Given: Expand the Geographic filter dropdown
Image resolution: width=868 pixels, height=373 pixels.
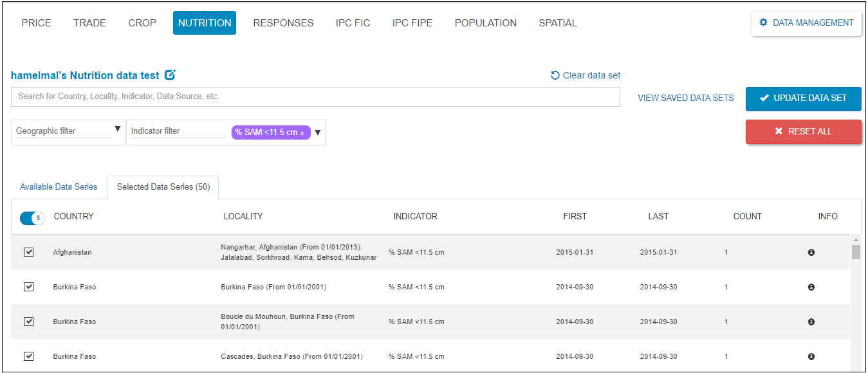Looking at the screenshot, I should click(117, 129).
